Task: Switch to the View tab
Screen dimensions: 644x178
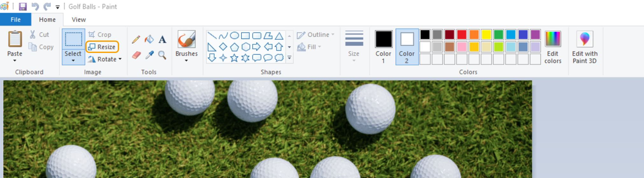Action: pyautogui.click(x=79, y=19)
